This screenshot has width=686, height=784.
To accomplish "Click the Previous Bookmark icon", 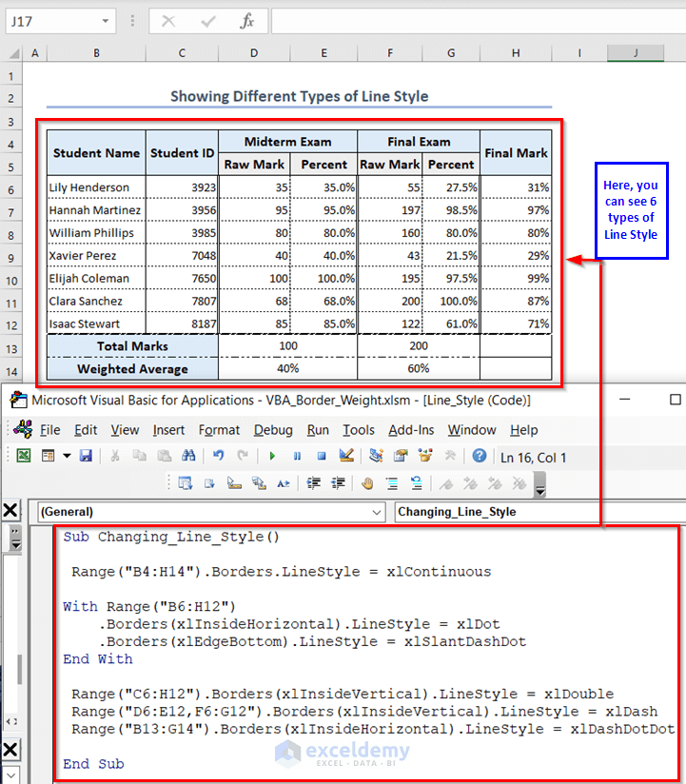I will (495, 483).
